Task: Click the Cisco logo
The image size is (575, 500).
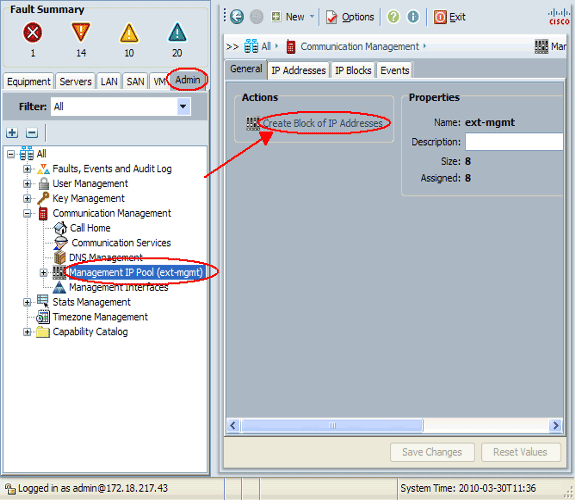Action: (x=559, y=17)
